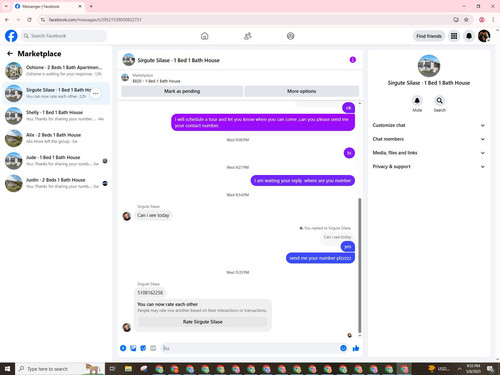Click the Sirgute Silase chat header title
This screenshot has height=375, width=500.
coord(178,60)
